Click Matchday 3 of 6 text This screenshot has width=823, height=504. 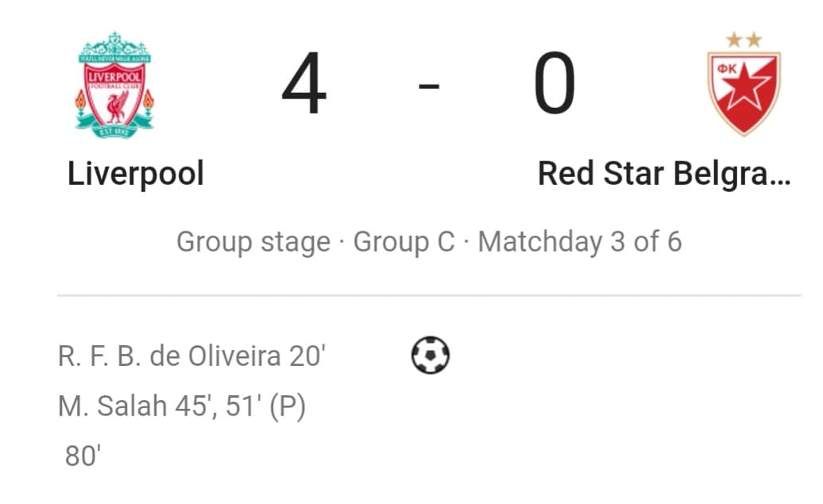[x=579, y=242]
